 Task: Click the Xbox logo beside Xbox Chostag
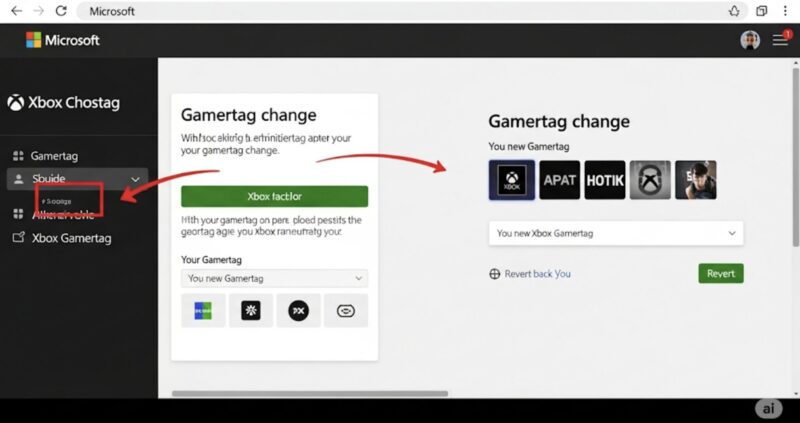(16, 103)
